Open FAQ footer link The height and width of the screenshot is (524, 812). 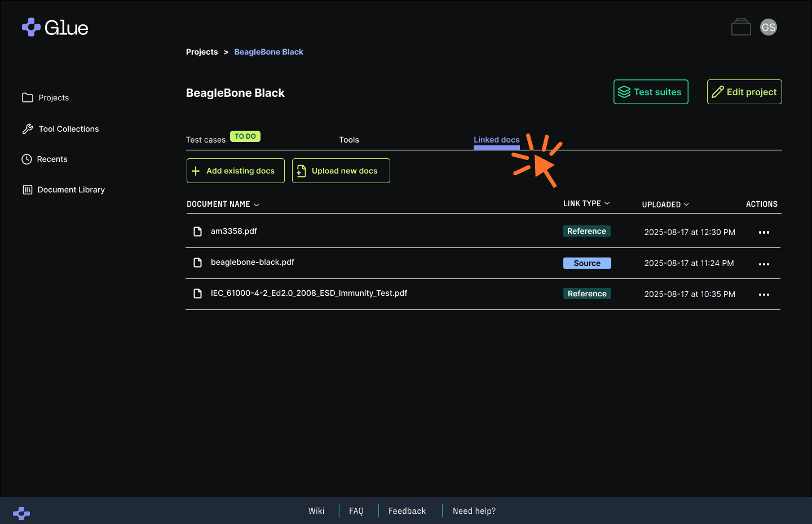click(x=356, y=511)
